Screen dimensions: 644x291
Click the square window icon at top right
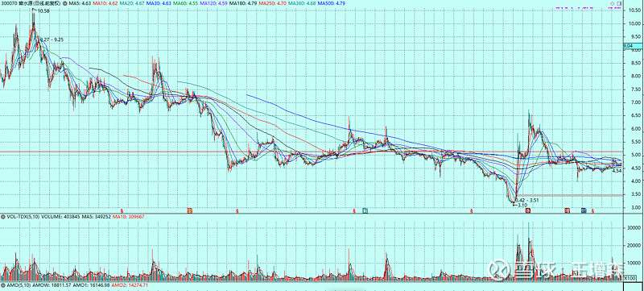(618, 3)
